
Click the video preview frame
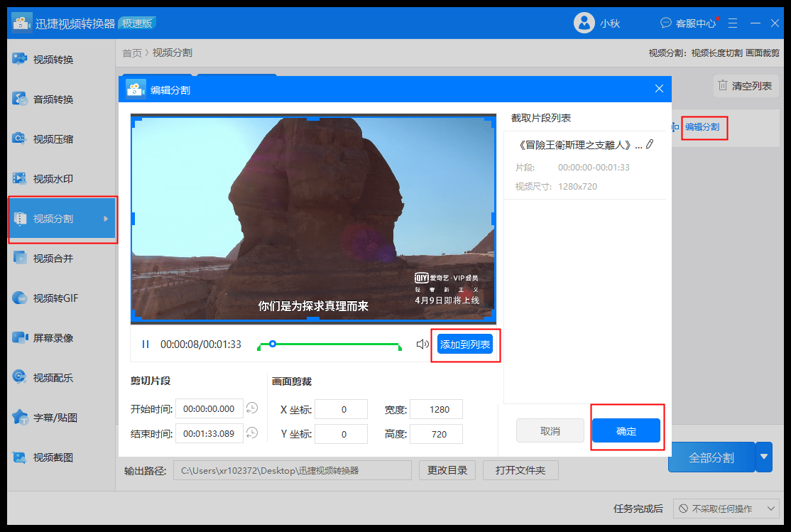(x=313, y=219)
